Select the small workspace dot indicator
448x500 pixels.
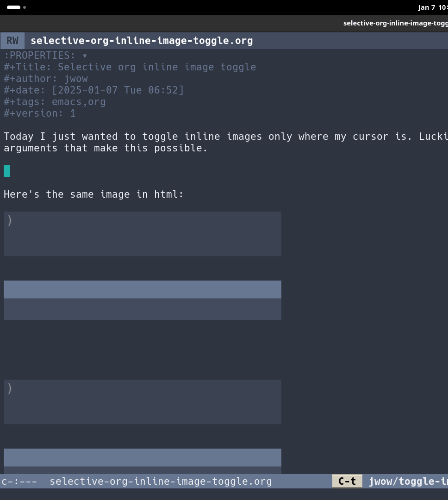click(25, 7)
